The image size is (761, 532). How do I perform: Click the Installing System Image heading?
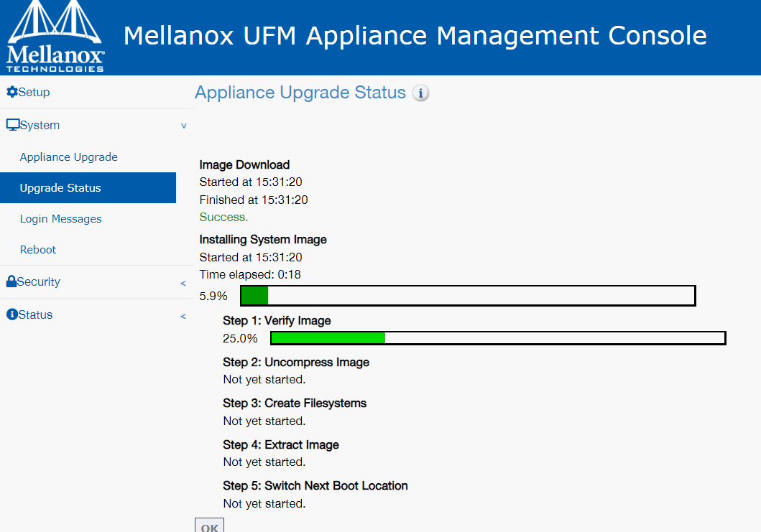tap(263, 240)
